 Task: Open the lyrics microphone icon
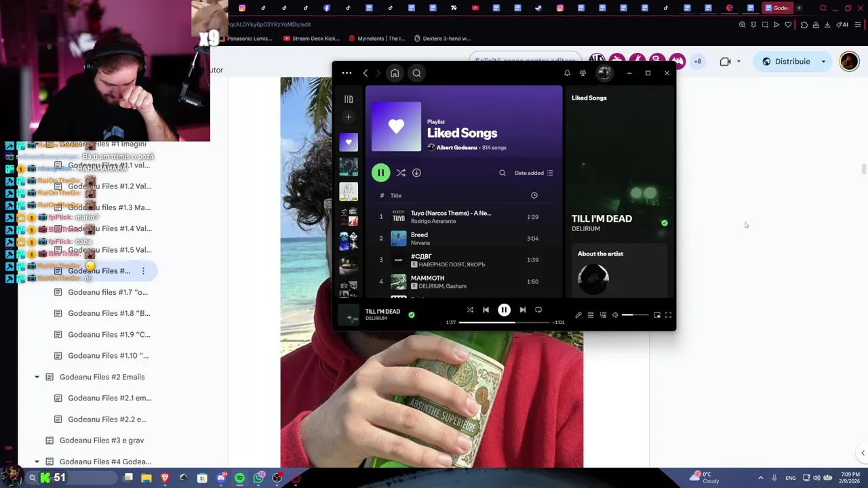click(578, 315)
